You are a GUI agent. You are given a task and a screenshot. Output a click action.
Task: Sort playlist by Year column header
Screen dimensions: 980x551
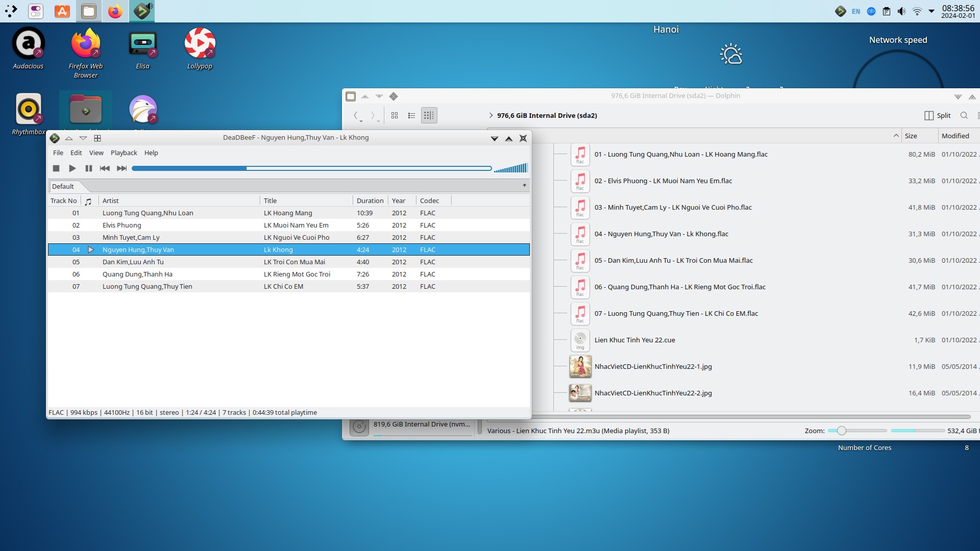[402, 201]
